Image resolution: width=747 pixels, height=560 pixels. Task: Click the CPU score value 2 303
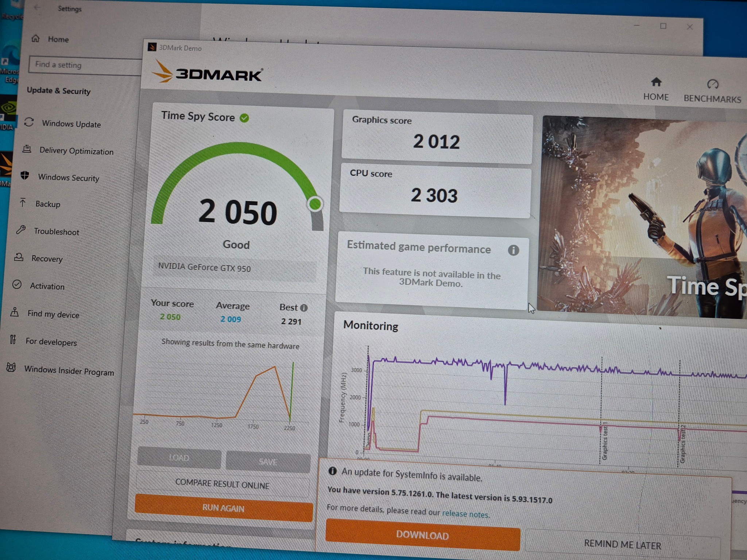pyautogui.click(x=434, y=195)
